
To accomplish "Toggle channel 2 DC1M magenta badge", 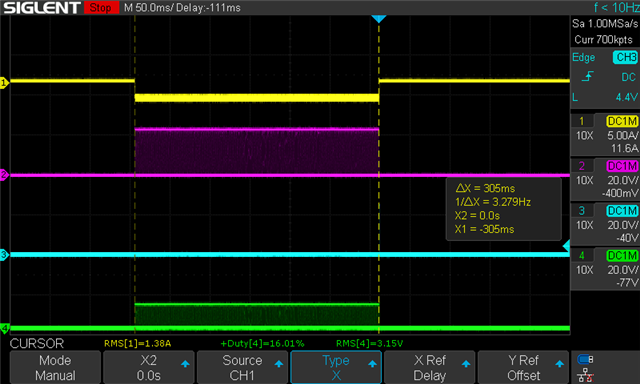I will (x=622, y=166).
